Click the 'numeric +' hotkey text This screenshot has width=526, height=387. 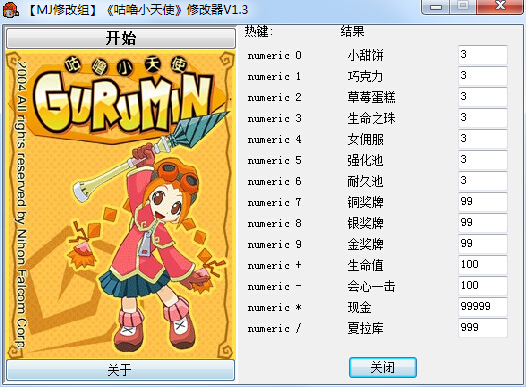click(x=275, y=266)
